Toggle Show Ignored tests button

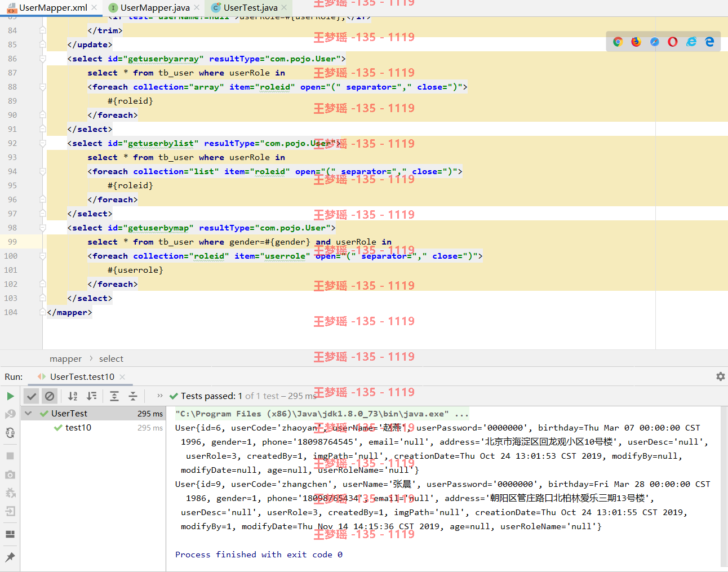point(50,396)
